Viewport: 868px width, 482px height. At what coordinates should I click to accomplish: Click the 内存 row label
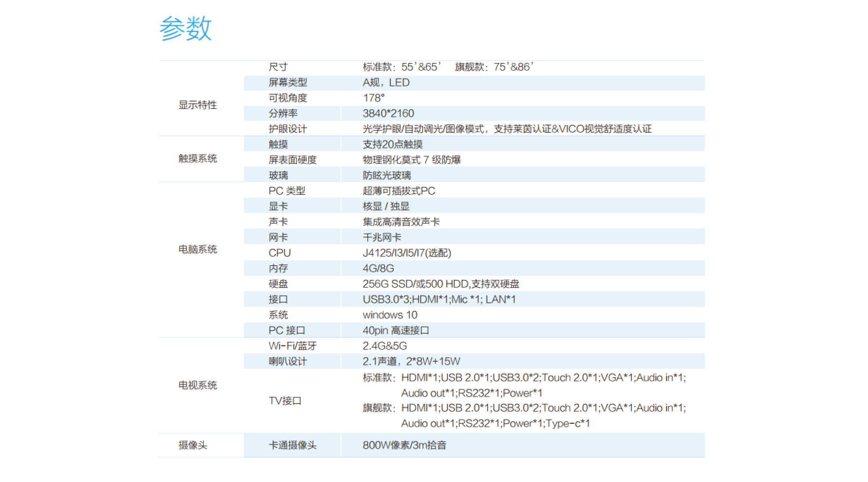pyautogui.click(x=278, y=268)
